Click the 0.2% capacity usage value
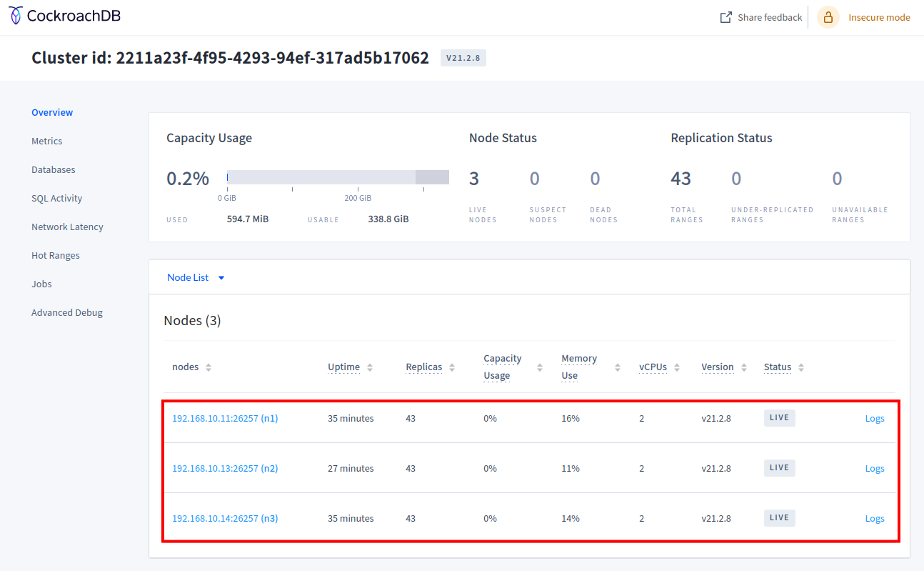 188,179
